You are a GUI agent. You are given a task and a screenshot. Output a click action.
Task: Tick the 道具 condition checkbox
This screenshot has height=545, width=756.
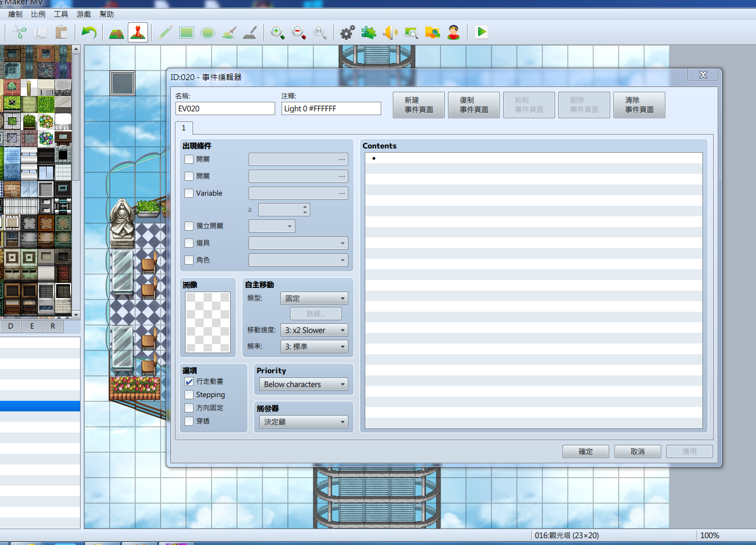(189, 243)
